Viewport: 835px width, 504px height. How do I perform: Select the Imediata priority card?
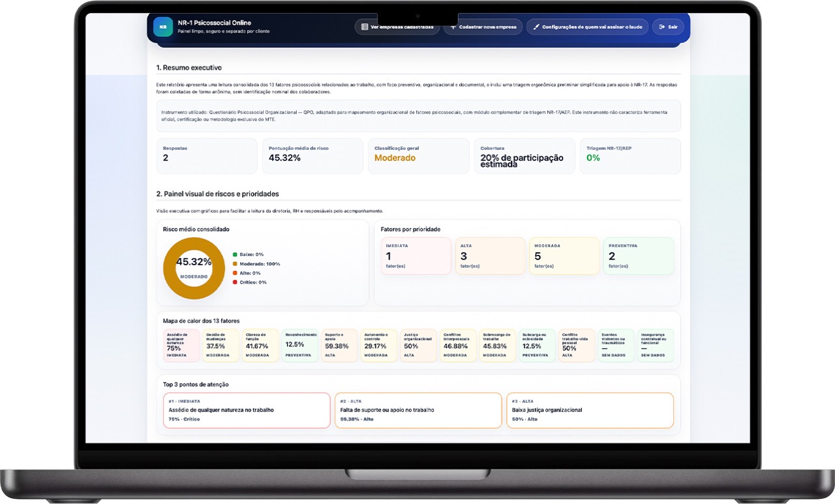(x=416, y=256)
